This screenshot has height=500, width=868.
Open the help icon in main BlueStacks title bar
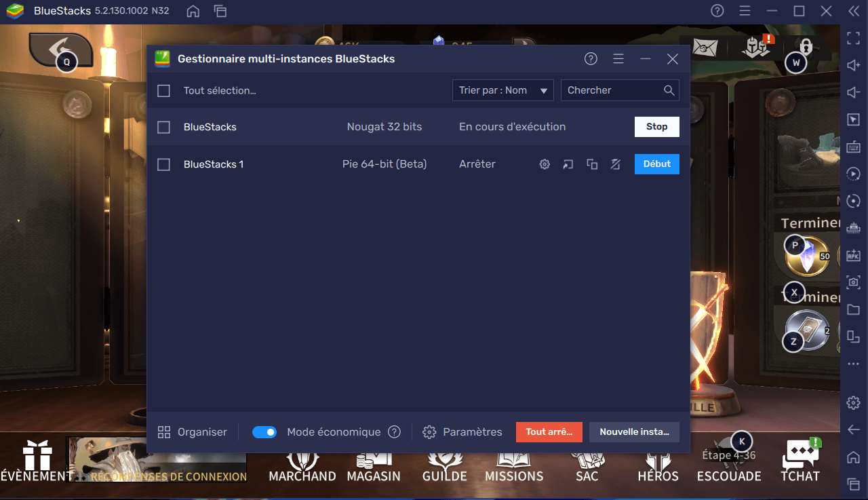click(x=717, y=11)
